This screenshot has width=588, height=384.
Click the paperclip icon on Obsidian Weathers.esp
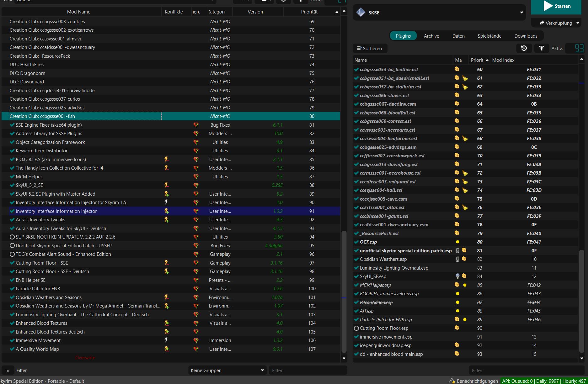457,259
